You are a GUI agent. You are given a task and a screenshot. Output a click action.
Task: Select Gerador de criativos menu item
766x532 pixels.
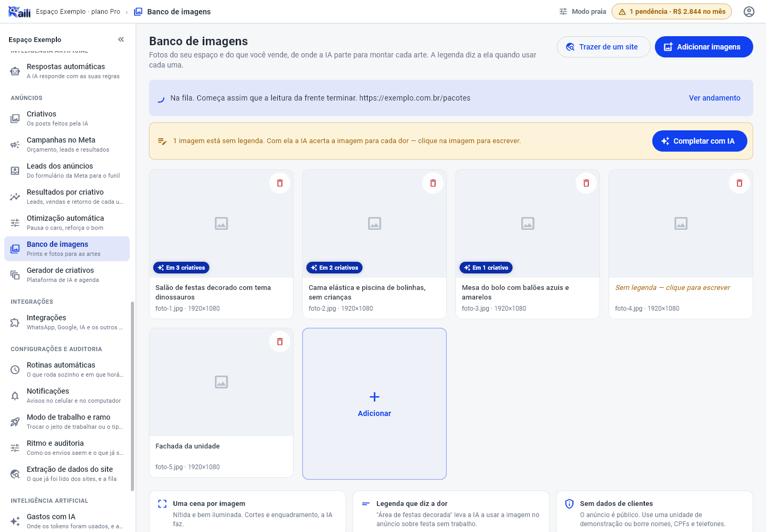pyautogui.click(x=67, y=275)
